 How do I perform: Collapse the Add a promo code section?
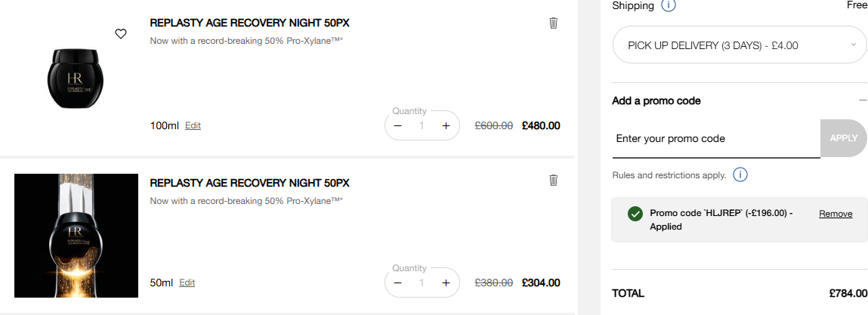coord(863,100)
